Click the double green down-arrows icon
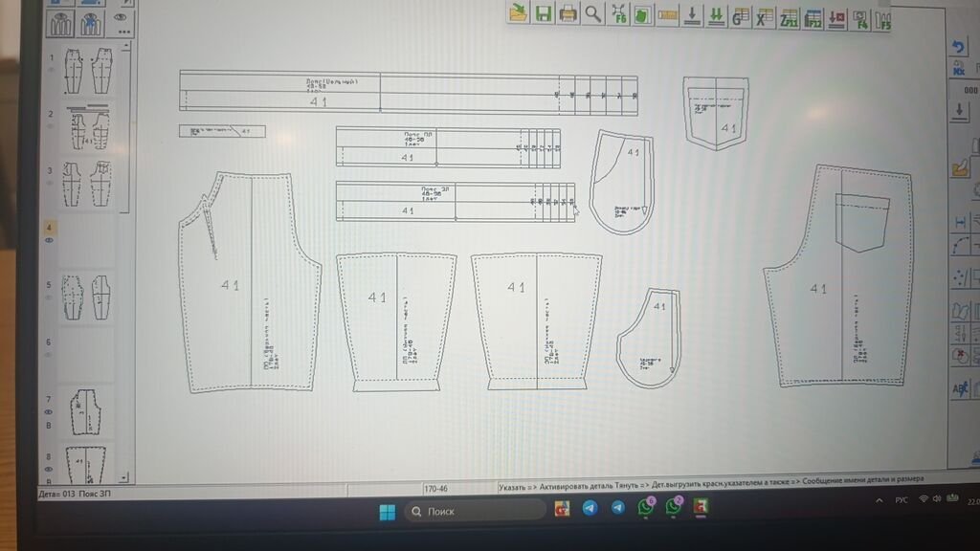The width and height of the screenshot is (980, 551). 716,16
